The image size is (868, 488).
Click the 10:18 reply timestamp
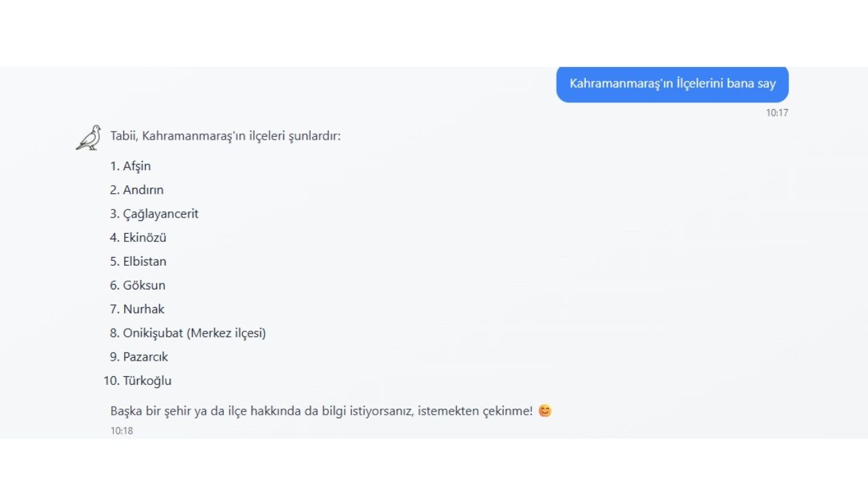[122, 430]
